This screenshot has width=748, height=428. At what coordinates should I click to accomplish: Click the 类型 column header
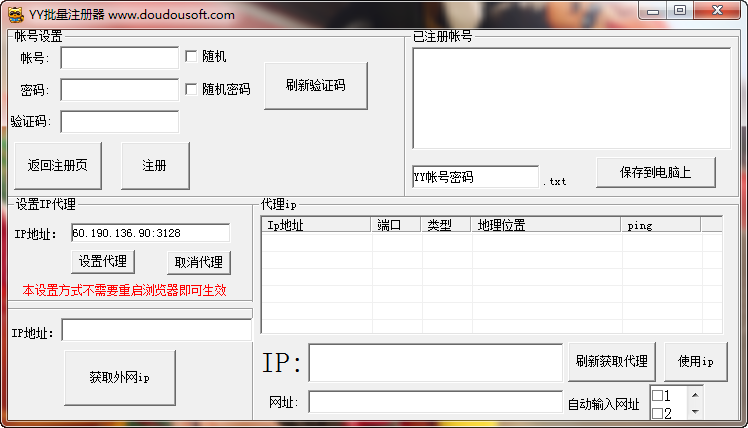446,225
